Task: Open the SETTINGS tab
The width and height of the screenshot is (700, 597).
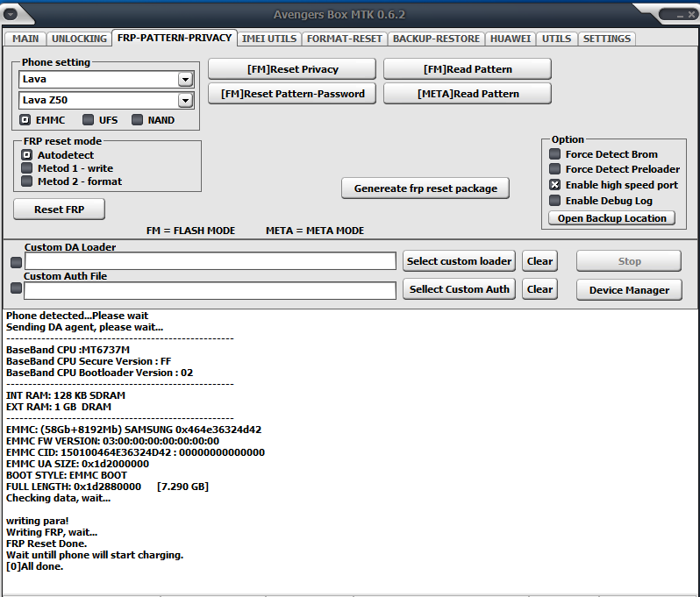Action: coord(607,39)
